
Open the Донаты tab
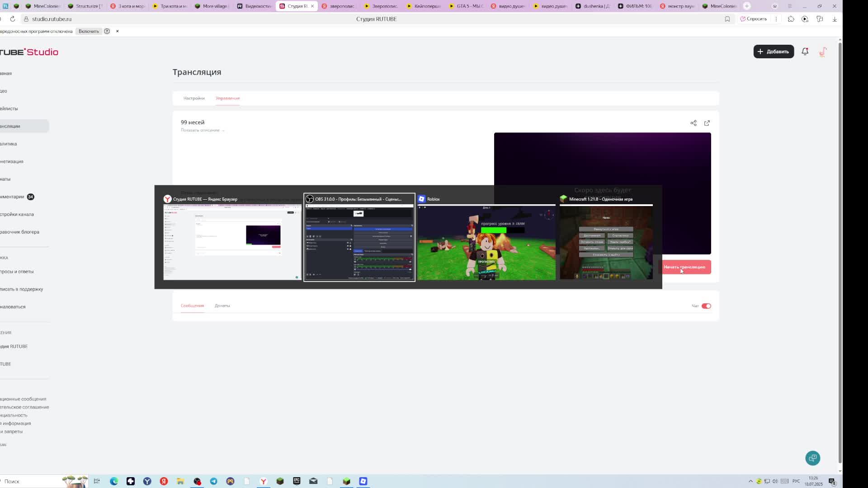tap(222, 306)
